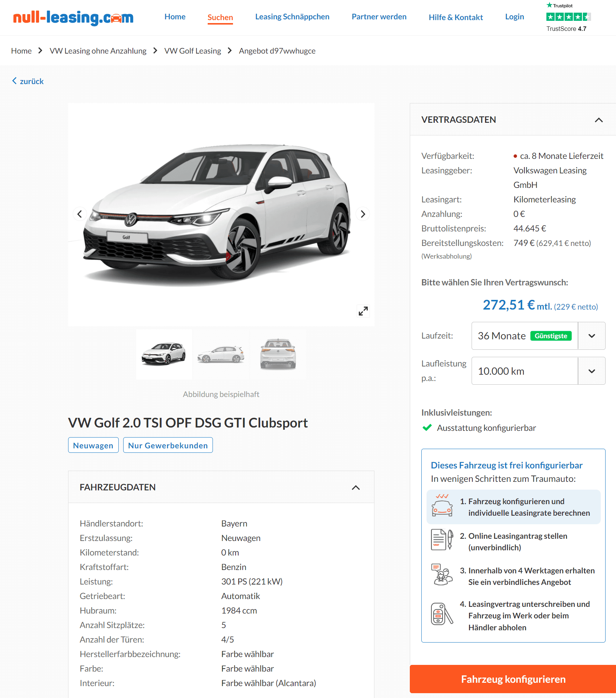Open VW Golf Leasing breadcrumb

point(192,51)
